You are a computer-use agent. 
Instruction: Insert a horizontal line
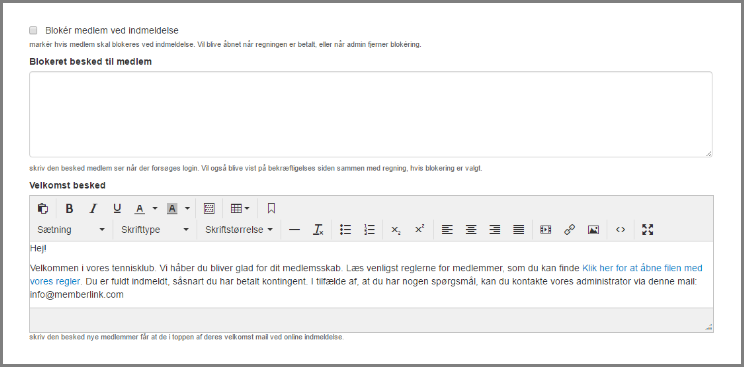tap(295, 230)
